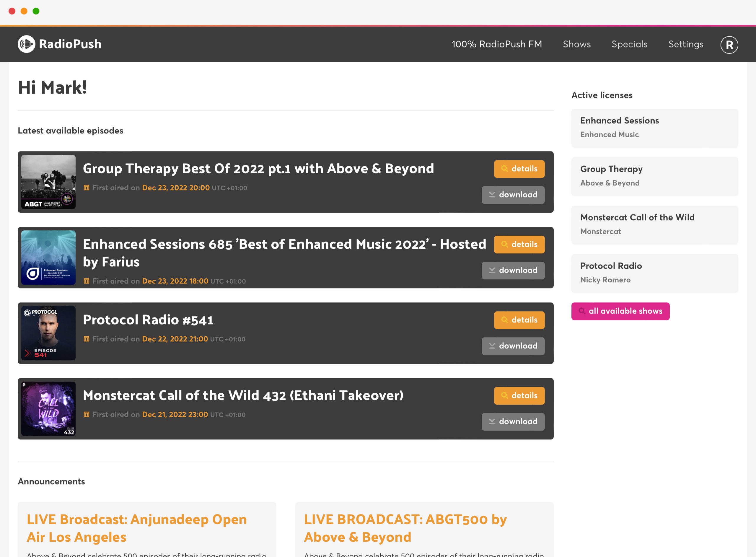Open ABGT500 by Above & Beyond announcement
The width and height of the screenshot is (756, 557).
pos(405,528)
